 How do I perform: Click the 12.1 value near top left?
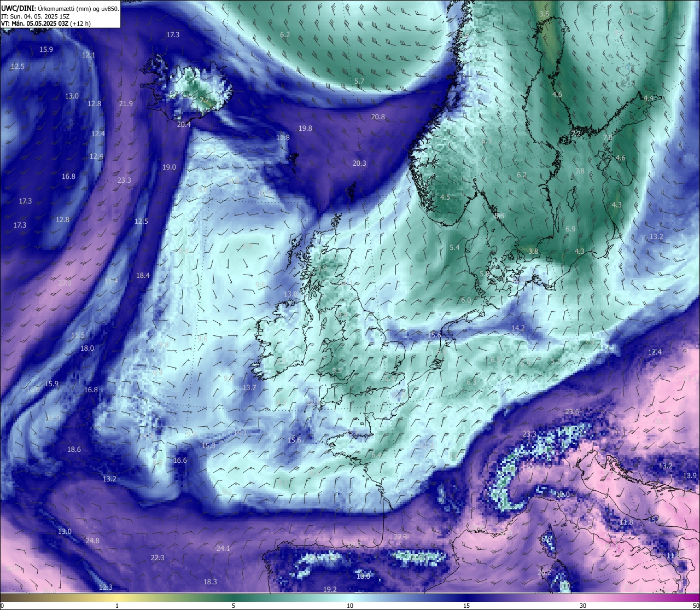(89, 55)
